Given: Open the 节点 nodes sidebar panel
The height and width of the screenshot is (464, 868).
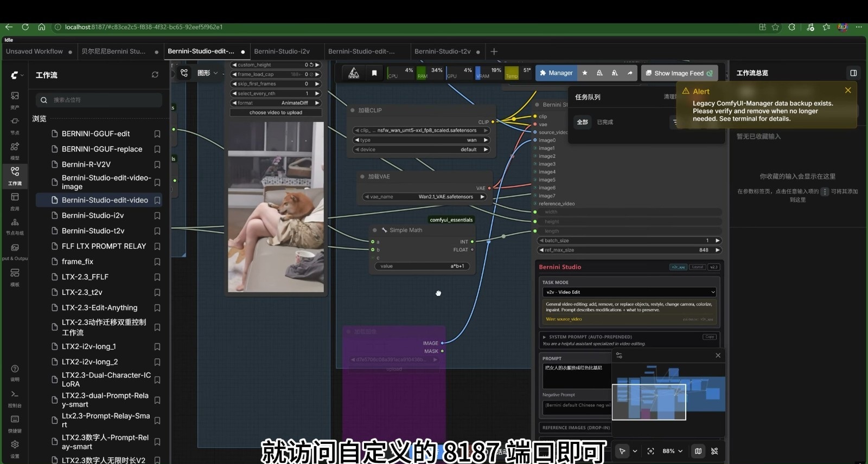Looking at the screenshot, I should click(15, 125).
